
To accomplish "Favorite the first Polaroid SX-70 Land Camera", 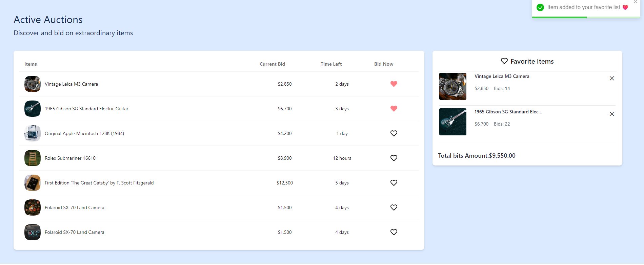I will (x=394, y=207).
